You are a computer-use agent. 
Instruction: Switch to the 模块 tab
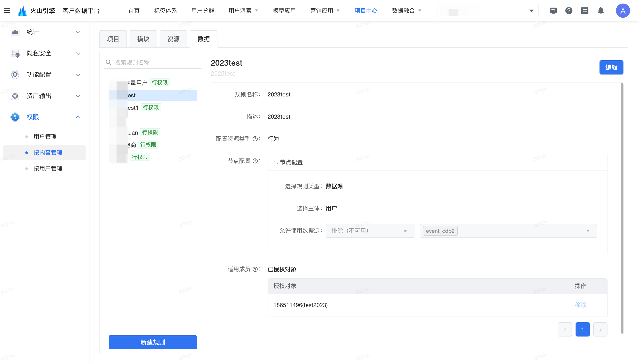pyautogui.click(x=143, y=39)
